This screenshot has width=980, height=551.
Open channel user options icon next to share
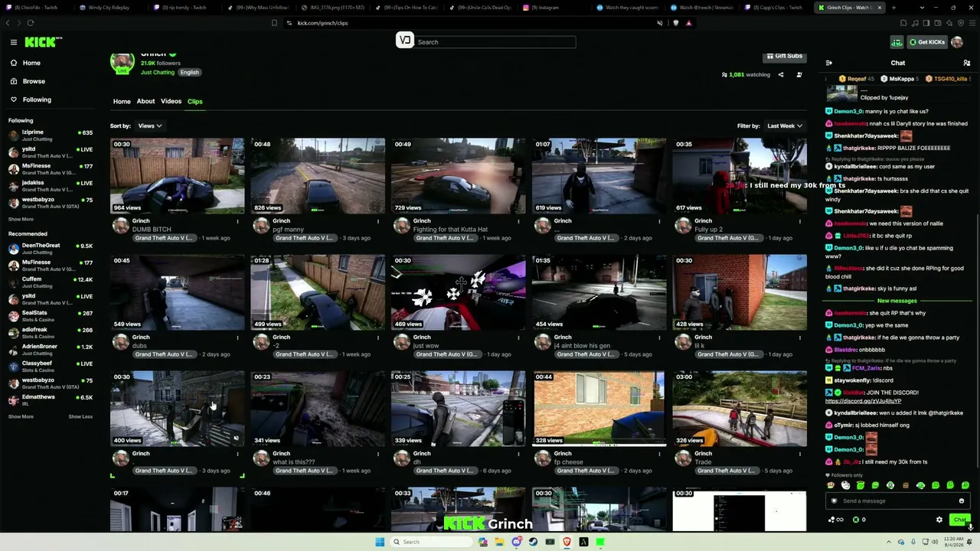click(x=799, y=75)
